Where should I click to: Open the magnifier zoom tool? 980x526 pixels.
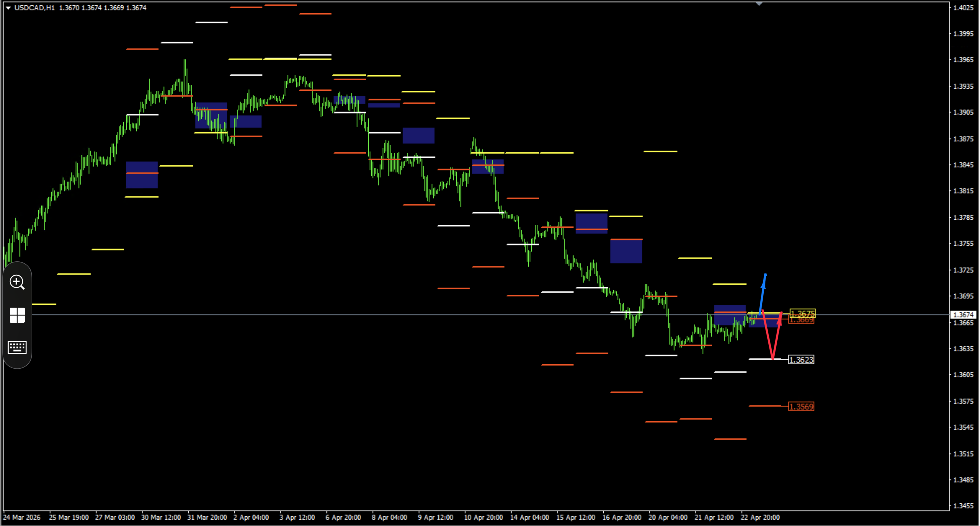click(x=17, y=282)
